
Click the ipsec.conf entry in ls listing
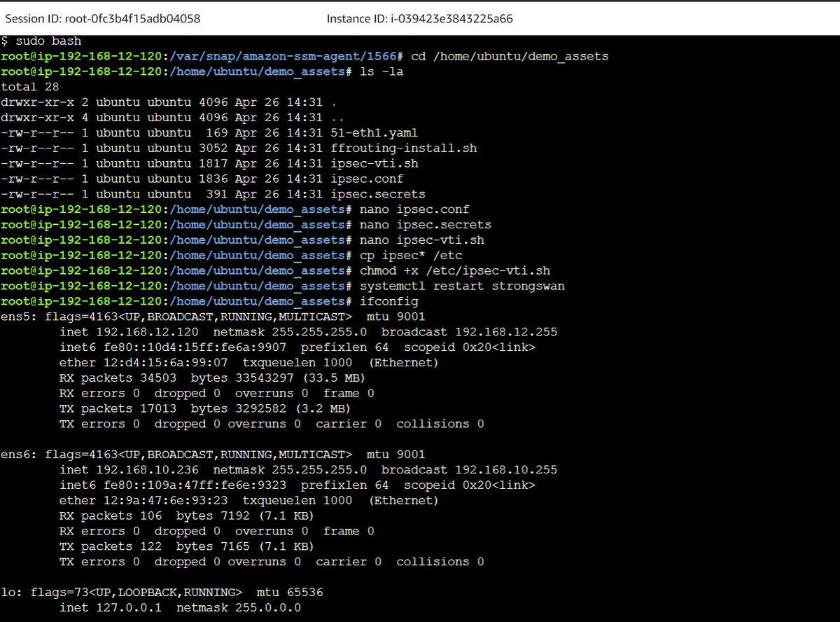(x=367, y=179)
